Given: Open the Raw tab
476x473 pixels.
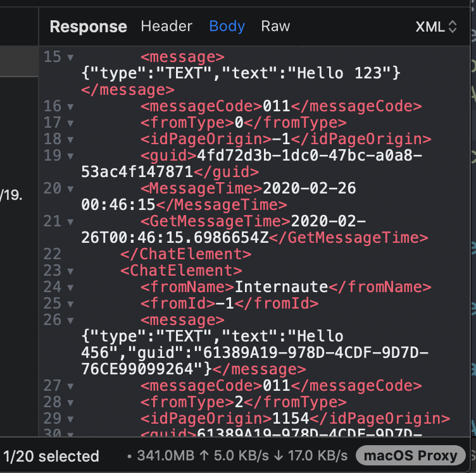Looking at the screenshot, I should point(275,26).
